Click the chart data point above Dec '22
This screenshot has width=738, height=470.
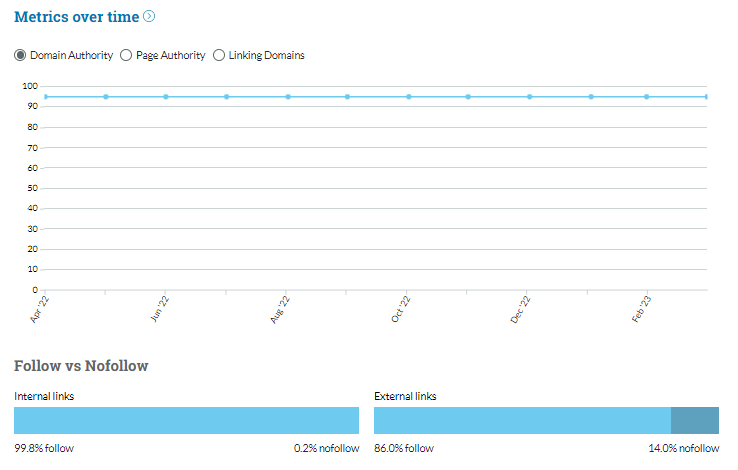point(529,97)
